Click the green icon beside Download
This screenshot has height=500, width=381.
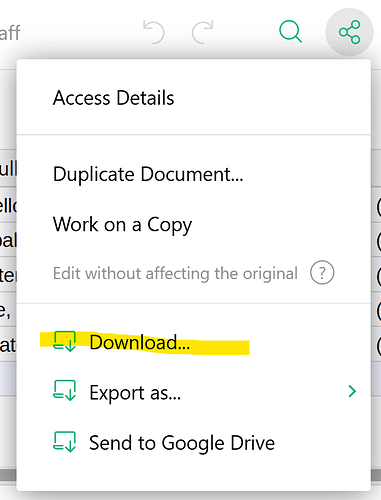(64, 341)
